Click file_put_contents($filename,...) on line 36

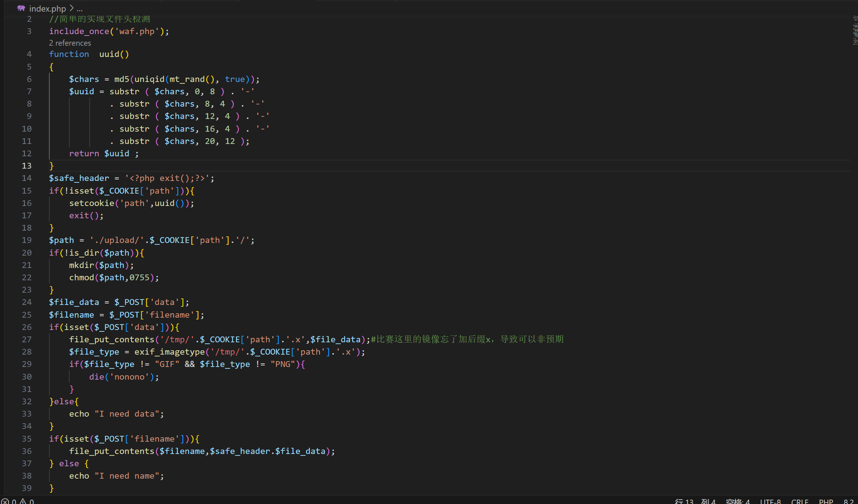point(202,451)
